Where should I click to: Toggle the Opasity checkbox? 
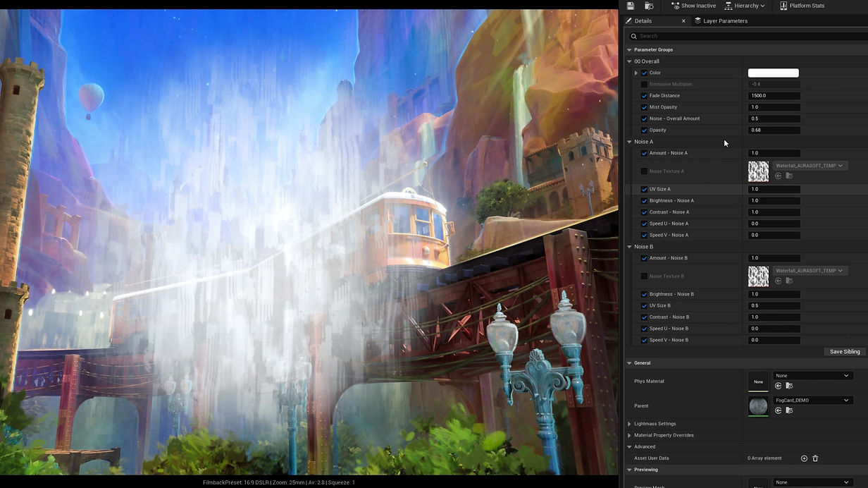[644, 130]
